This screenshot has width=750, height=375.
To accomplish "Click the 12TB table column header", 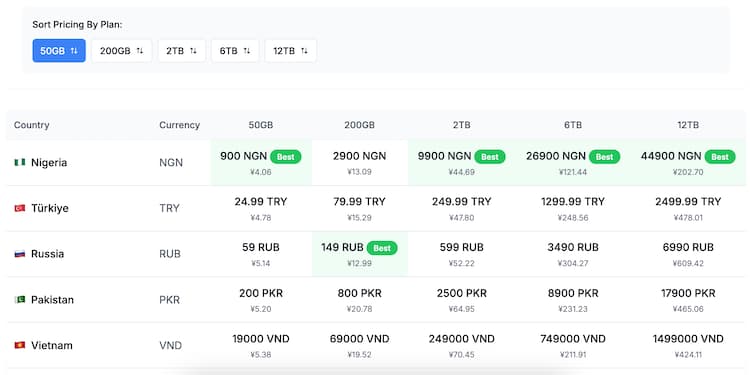I will coord(688,125).
